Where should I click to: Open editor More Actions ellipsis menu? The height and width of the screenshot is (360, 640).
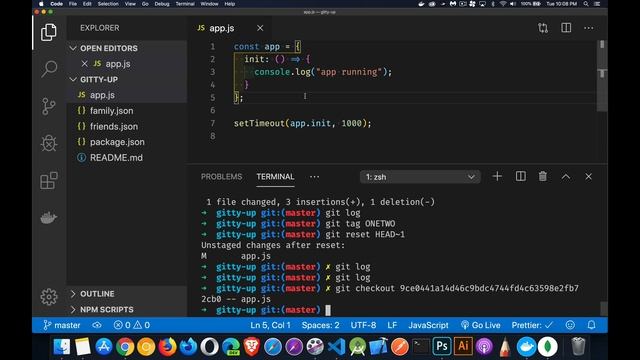point(588,28)
